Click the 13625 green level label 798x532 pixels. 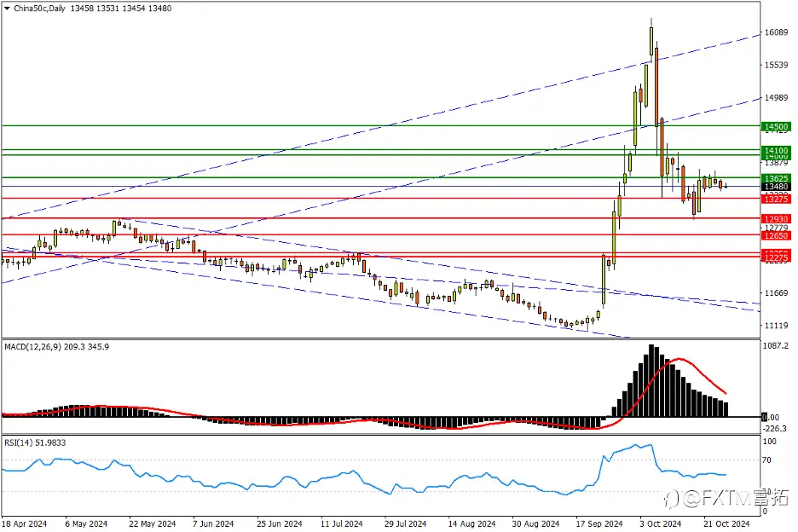[x=776, y=178]
